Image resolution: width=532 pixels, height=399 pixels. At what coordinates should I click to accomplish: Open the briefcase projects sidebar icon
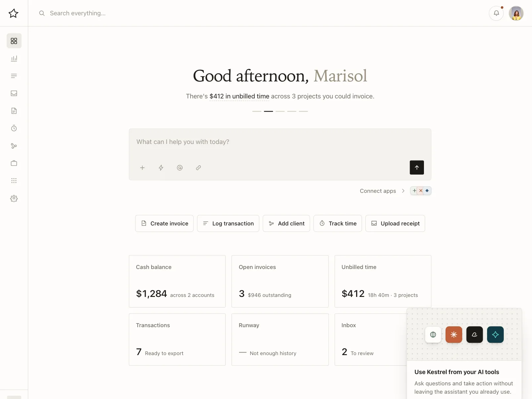click(x=14, y=163)
